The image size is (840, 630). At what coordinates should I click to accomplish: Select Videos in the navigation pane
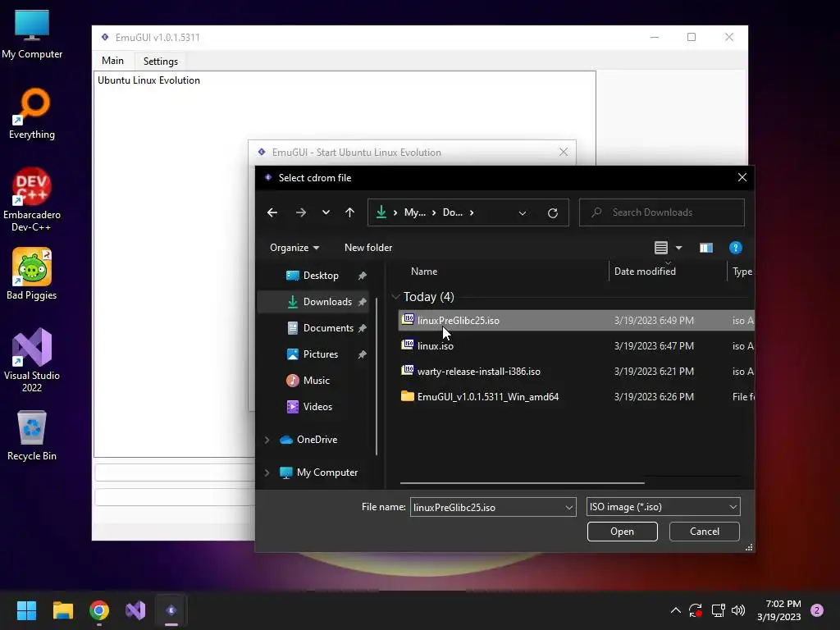319,407
